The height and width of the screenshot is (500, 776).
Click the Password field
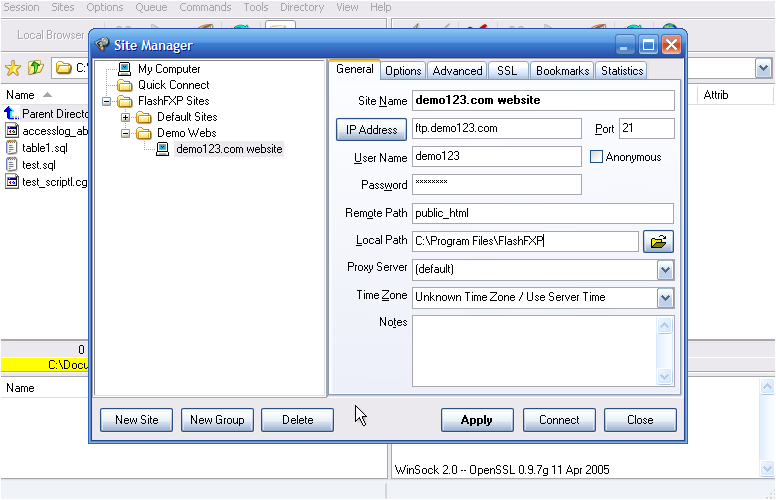496,185
